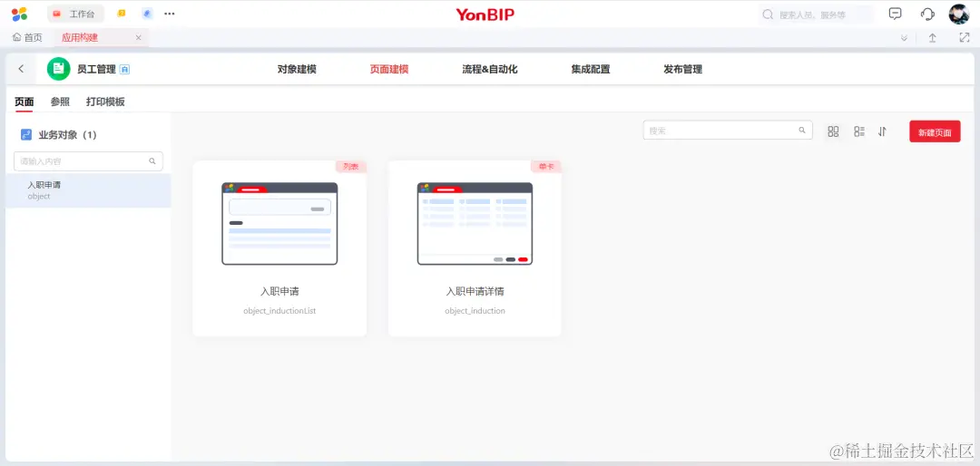Image resolution: width=980 pixels, height=466 pixels.
Task: Click the object_induction code text
Action: click(475, 310)
